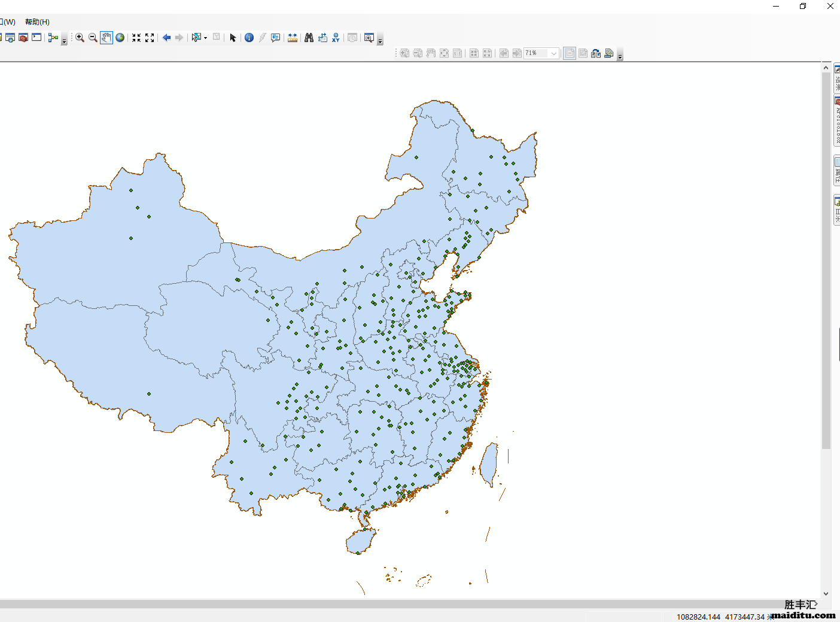Select the Zoom In magnifier tool
This screenshot has width=840, height=622.
[80, 38]
